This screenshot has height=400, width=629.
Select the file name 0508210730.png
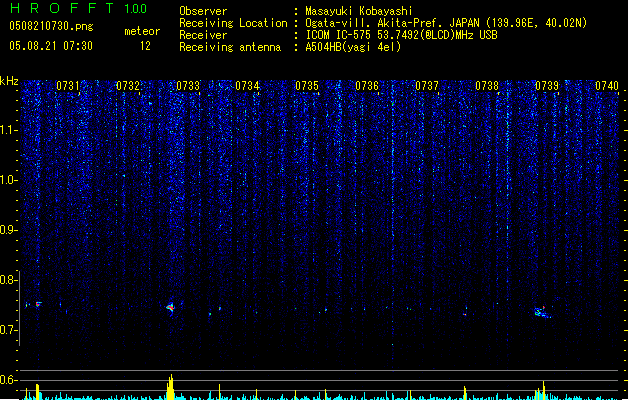pos(51,26)
